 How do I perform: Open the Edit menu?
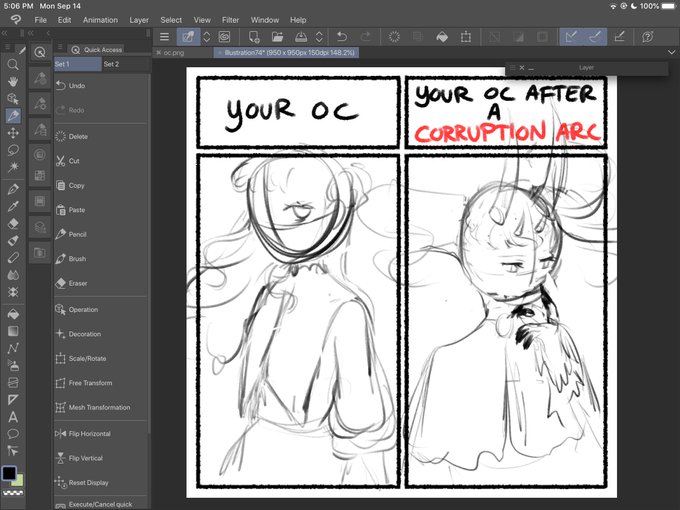pyautogui.click(x=64, y=20)
